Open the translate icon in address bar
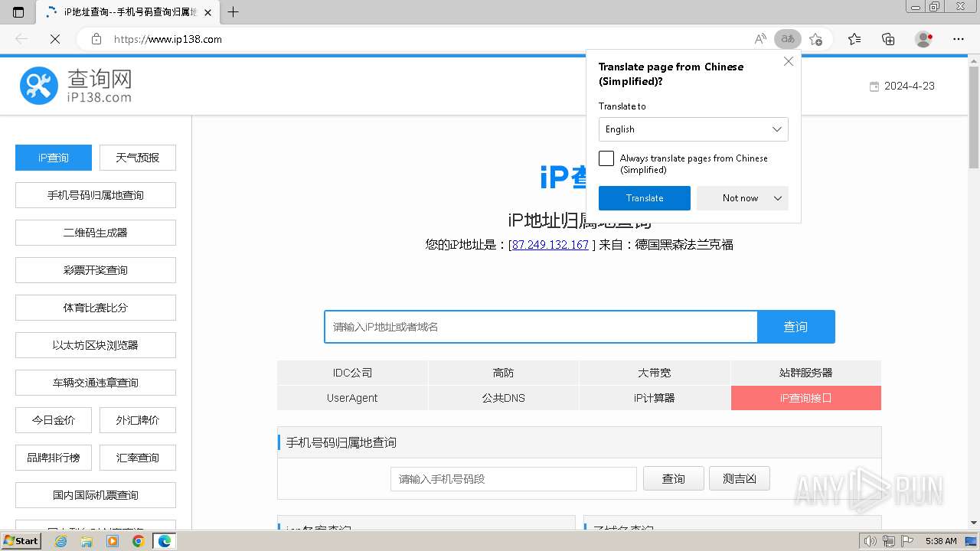The image size is (980, 551). pyautogui.click(x=788, y=39)
